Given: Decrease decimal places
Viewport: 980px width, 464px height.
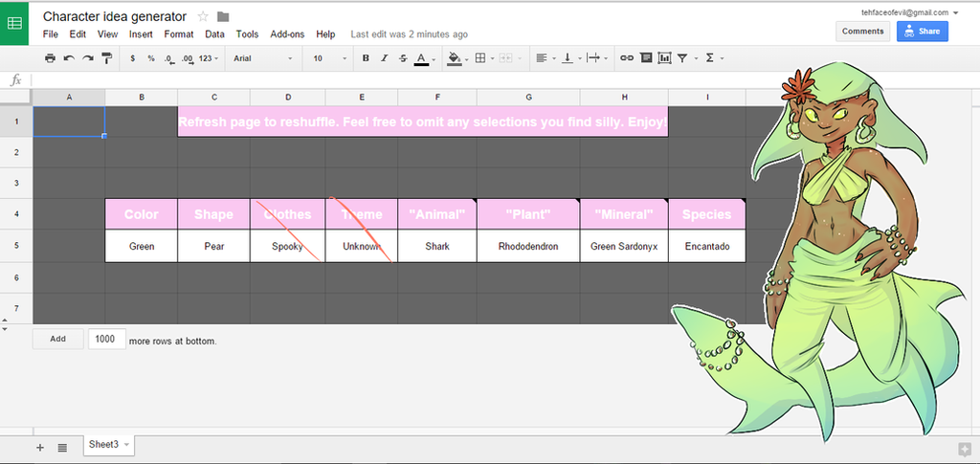Looking at the screenshot, I should pos(168,58).
